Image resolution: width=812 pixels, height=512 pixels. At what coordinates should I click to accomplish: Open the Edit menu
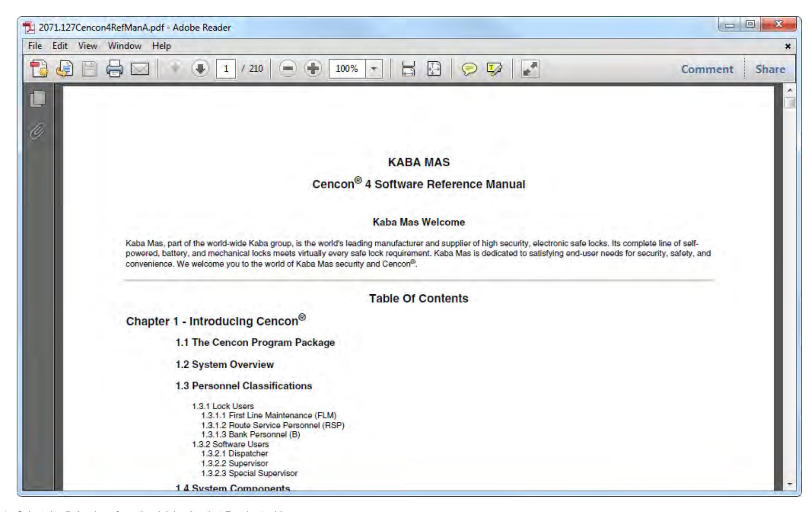[60, 46]
